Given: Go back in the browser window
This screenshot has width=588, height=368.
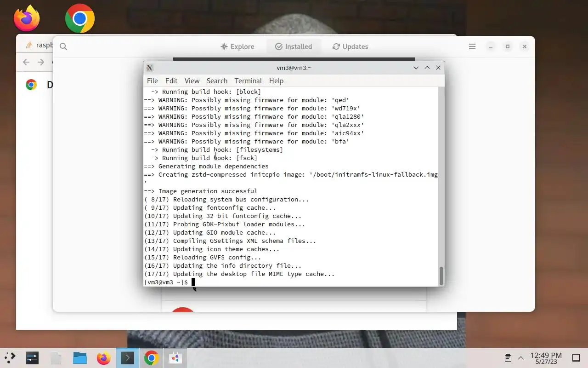Looking at the screenshot, I should (26, 62).
